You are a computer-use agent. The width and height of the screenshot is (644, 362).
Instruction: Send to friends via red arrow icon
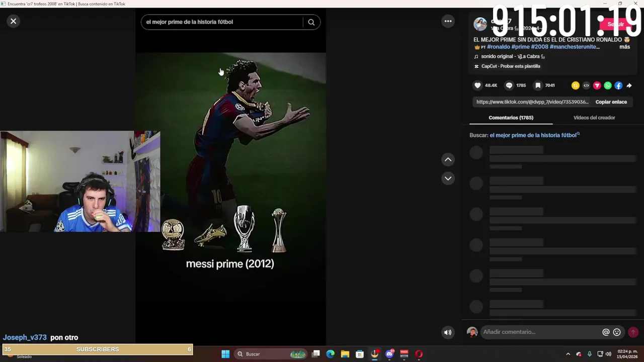coord(597,85)
